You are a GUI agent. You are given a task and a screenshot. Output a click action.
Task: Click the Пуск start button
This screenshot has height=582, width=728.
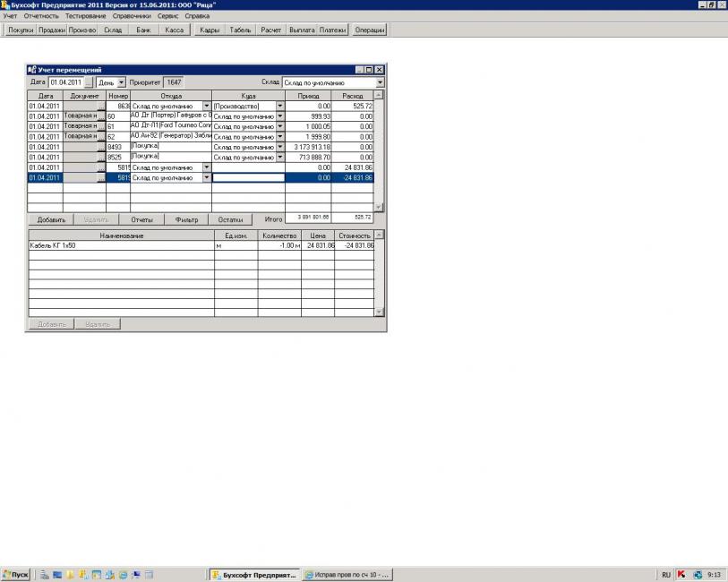click(16, 574)
